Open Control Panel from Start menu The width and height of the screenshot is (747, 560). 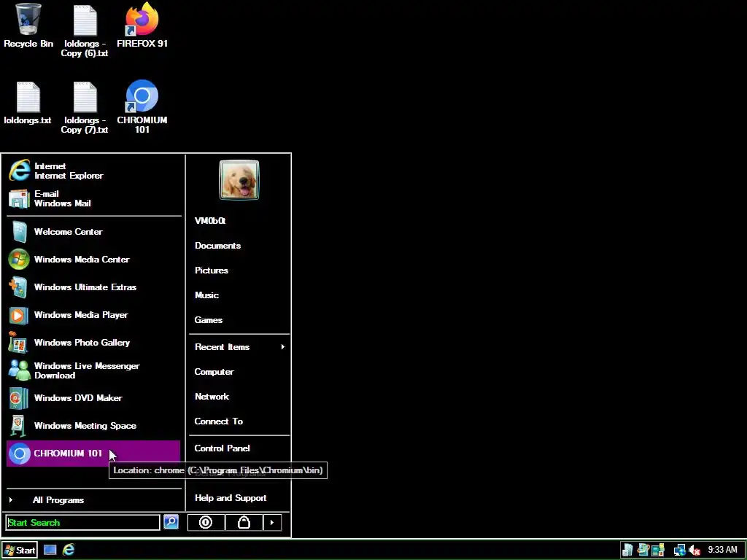(x=239, y=448)
